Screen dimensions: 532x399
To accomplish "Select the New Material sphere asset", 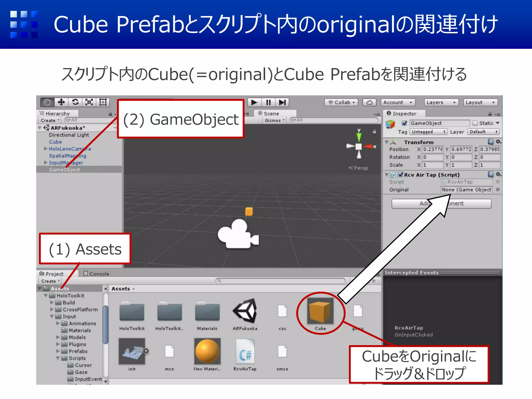I will pos(207,351).
